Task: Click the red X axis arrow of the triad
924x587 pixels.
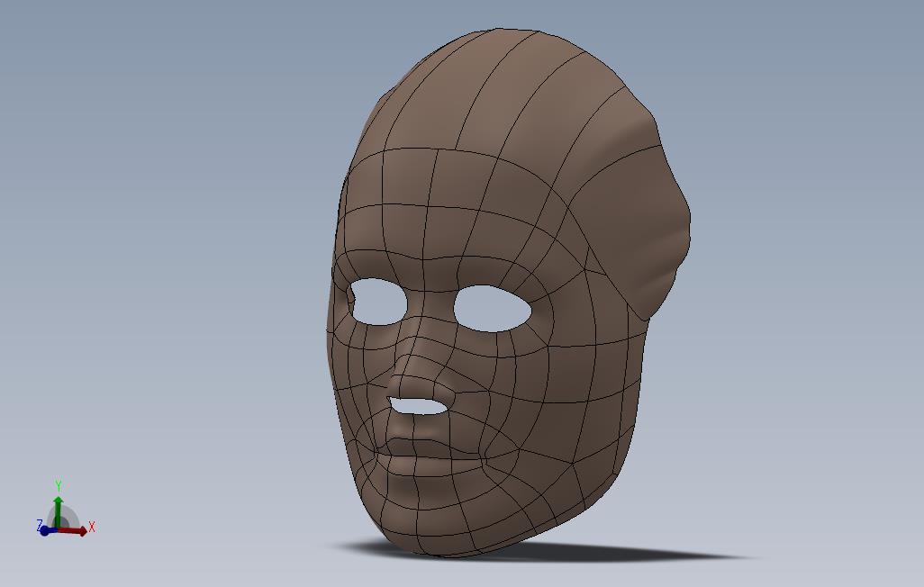Action: pyautogui.click(x=73, y=530)
